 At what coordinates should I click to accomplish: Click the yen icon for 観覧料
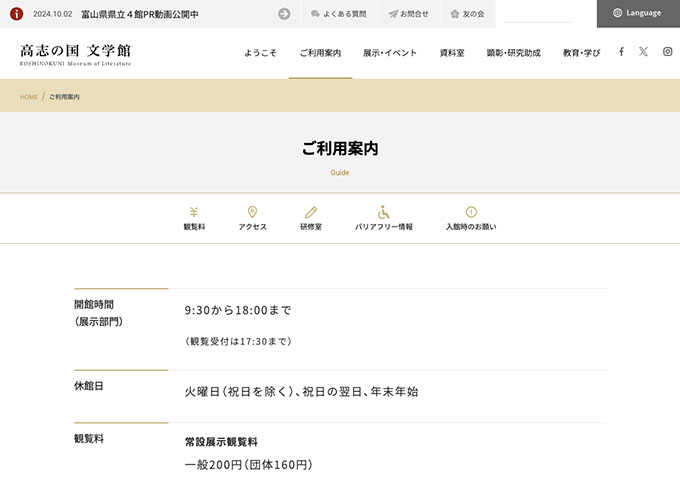click(x=194, y=212)
